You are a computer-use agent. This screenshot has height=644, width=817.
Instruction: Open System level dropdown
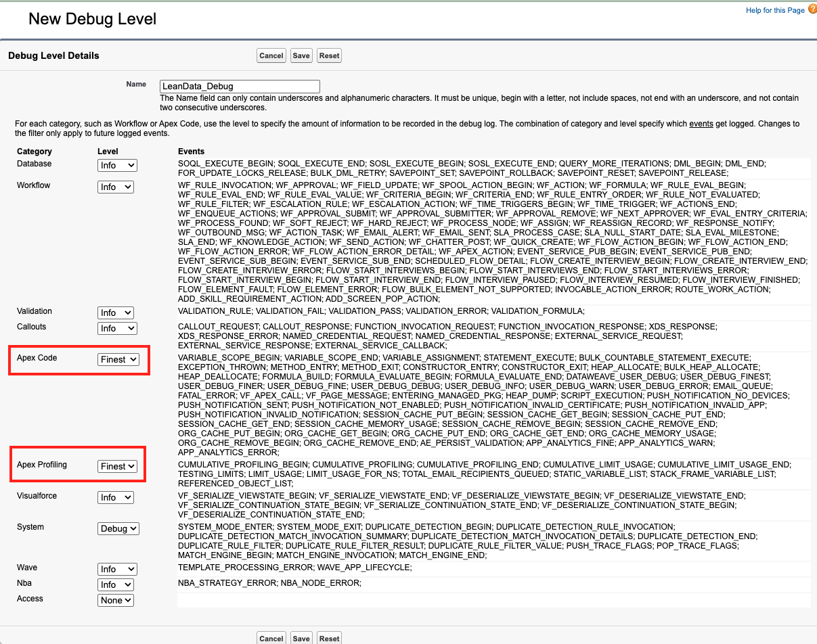click(x=118, y=528)
